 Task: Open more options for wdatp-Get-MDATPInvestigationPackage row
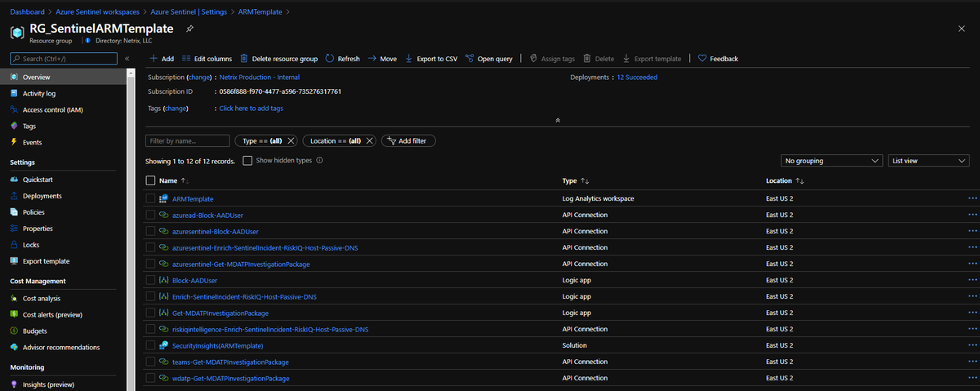click(x=972, y=378)
